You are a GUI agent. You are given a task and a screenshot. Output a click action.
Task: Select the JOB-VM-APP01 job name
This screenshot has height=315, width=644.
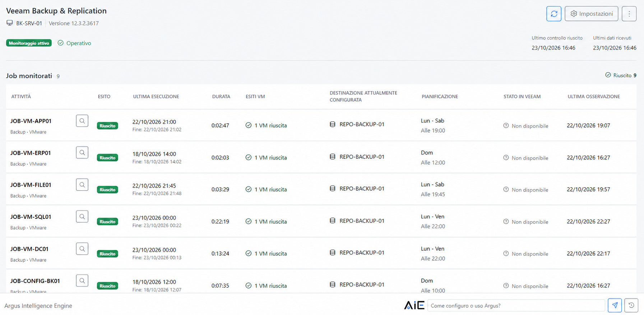tap(31, 121)
